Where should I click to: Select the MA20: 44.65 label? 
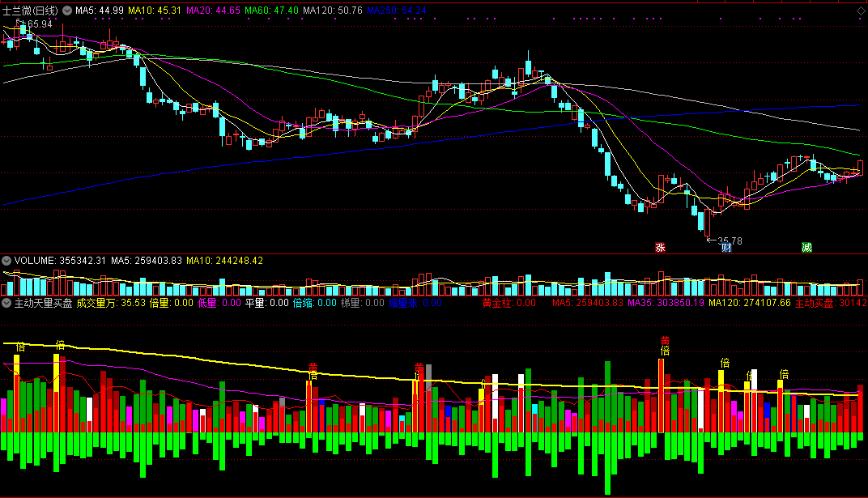pos(213,11)
